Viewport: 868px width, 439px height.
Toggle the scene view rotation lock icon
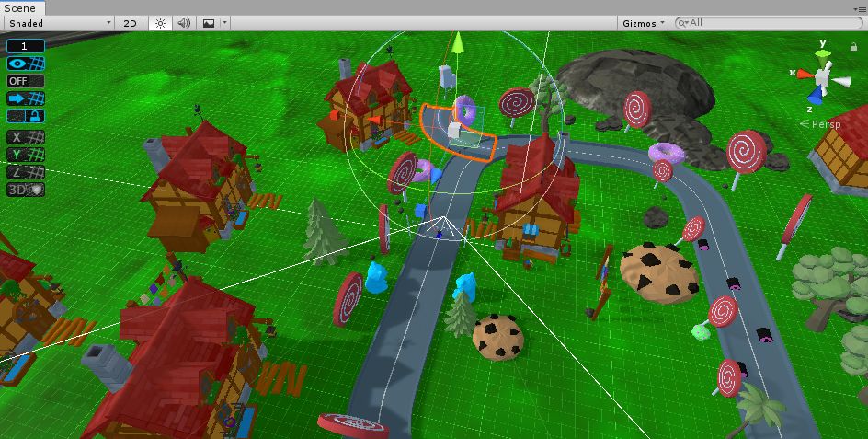(854, 46)
